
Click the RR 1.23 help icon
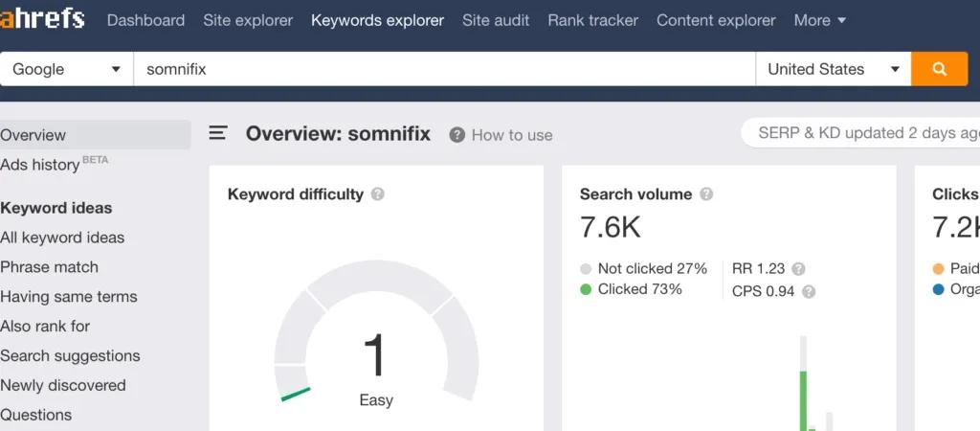coord(798,269)
